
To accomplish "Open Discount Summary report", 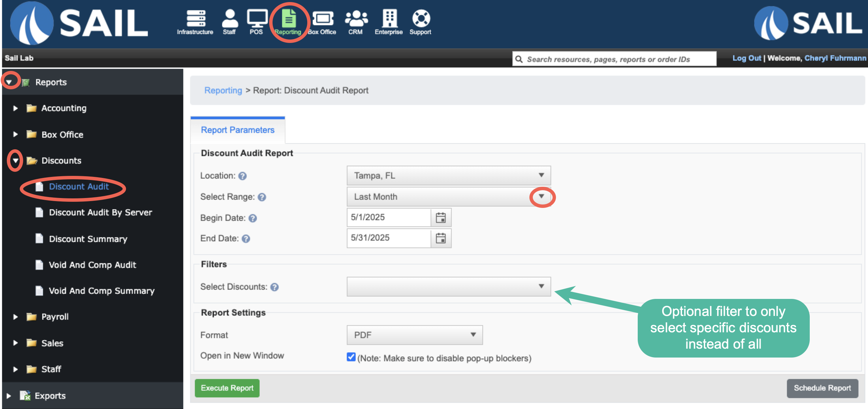I will [88, 239].
